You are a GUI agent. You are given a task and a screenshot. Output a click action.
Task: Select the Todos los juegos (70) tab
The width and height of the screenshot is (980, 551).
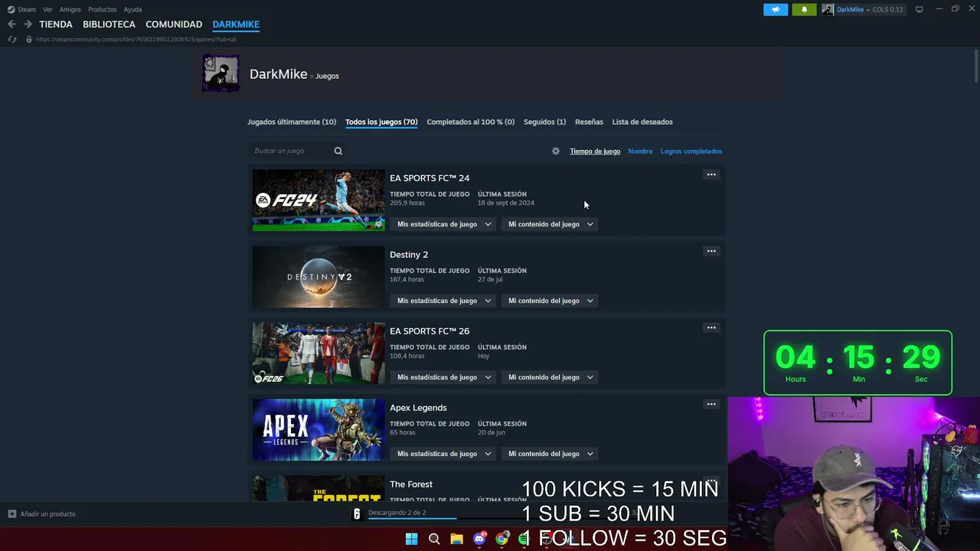point(381,122)
